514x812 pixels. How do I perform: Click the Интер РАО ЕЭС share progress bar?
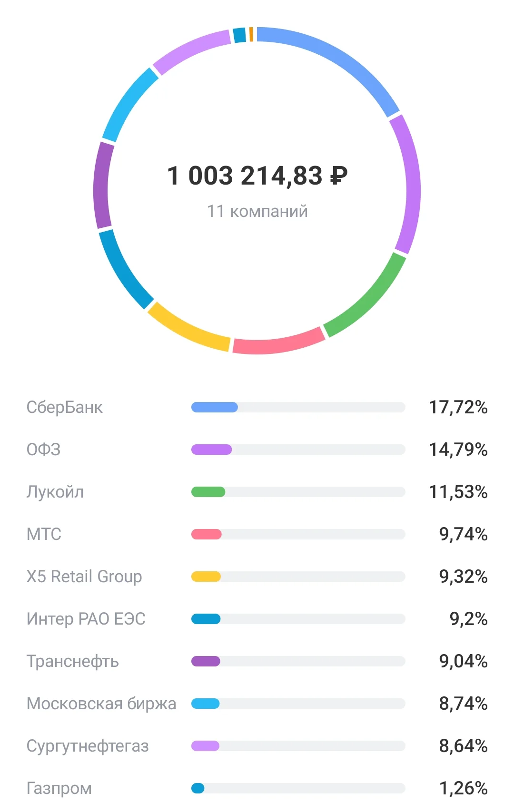[298, 619]
